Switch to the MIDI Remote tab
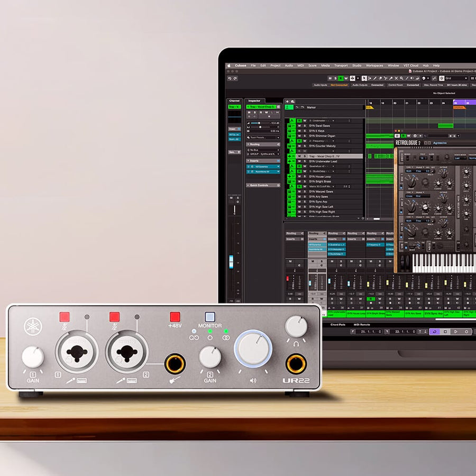 pos(362,325)
